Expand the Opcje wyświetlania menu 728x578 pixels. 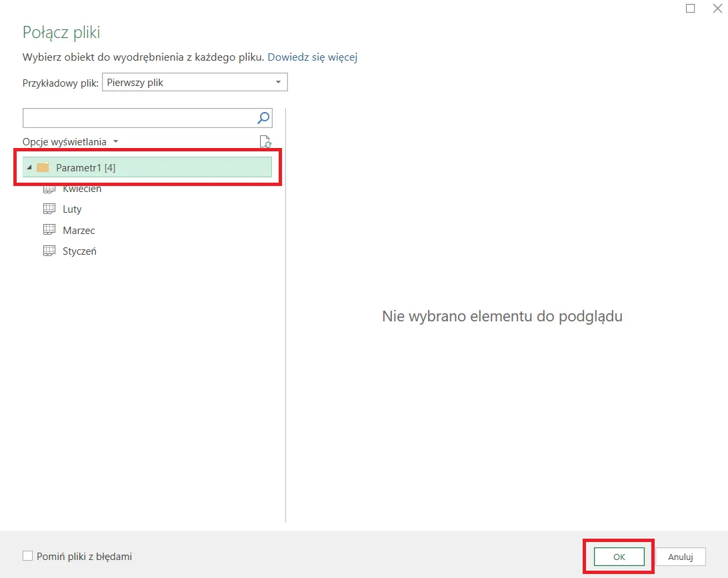pyautogui.click(x=70, y=142)
